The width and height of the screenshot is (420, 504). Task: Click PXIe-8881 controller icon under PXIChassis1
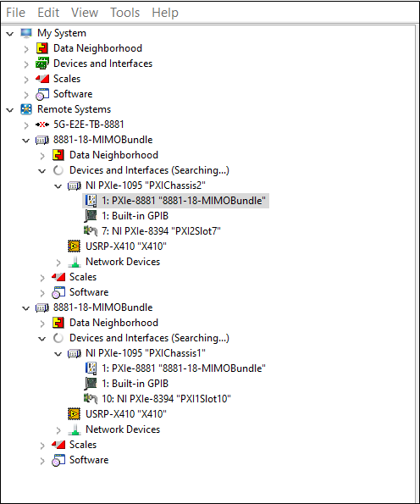(91, 368)
